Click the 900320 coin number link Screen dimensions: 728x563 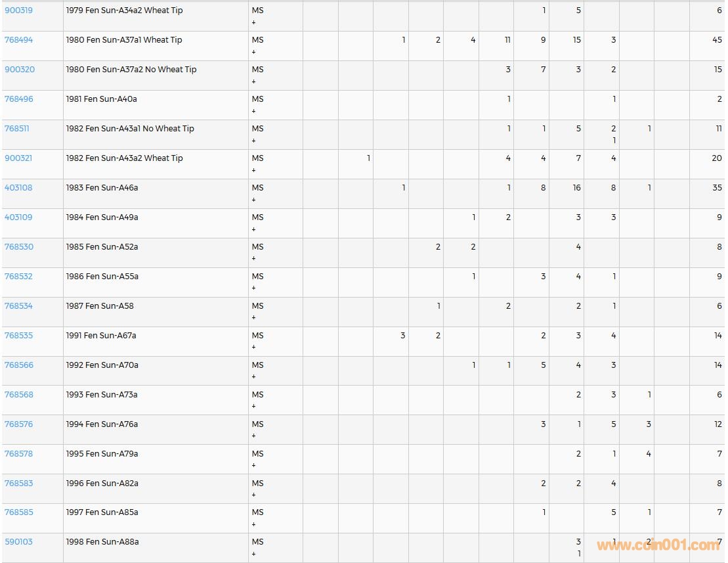(x=19, y=70)
